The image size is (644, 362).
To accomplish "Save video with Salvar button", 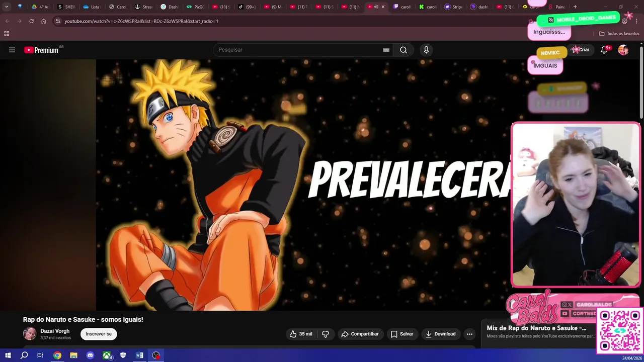I will [402, 334].
